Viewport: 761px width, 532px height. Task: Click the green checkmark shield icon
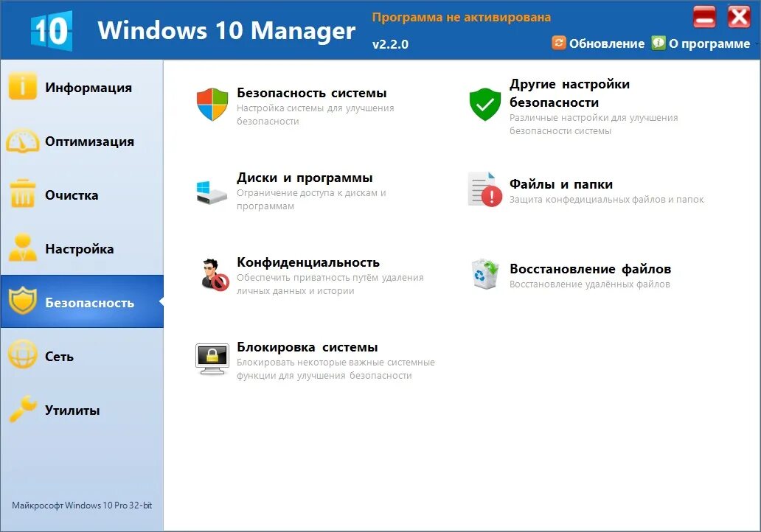tap(485, 105)
